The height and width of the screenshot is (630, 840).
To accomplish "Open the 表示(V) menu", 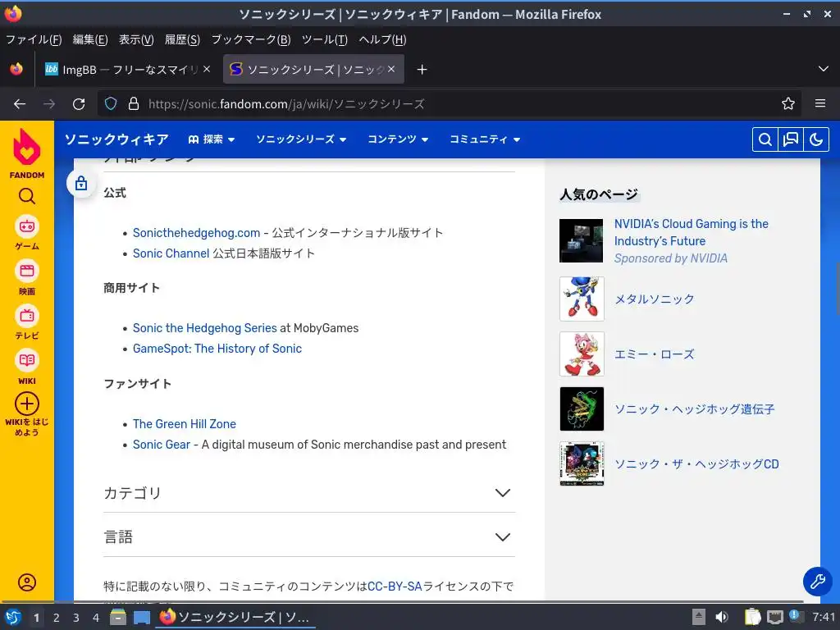I will pos(136,39).
